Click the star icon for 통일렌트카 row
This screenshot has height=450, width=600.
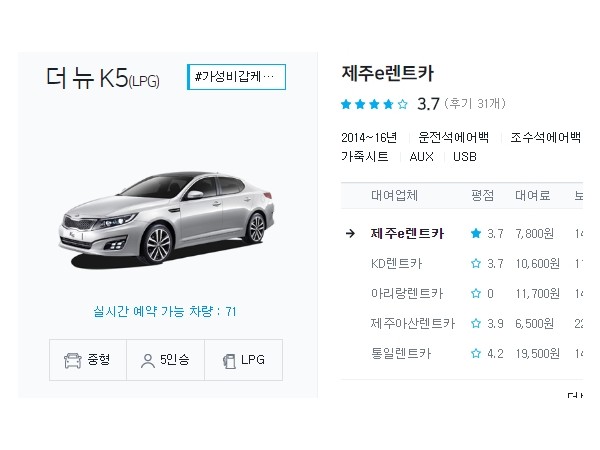(476, 353)
